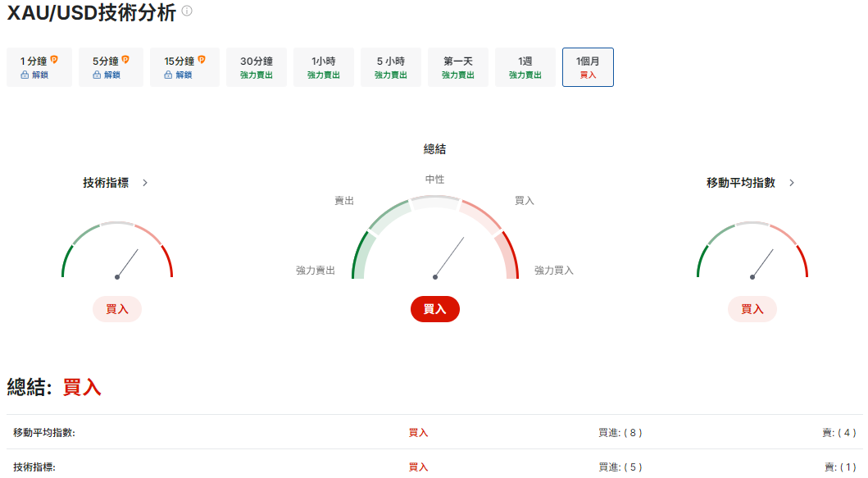The width and height of the screenshot is (868, 478).
Task: Click the orange premium badge on 5分鐘
Action: pos(125,59)
